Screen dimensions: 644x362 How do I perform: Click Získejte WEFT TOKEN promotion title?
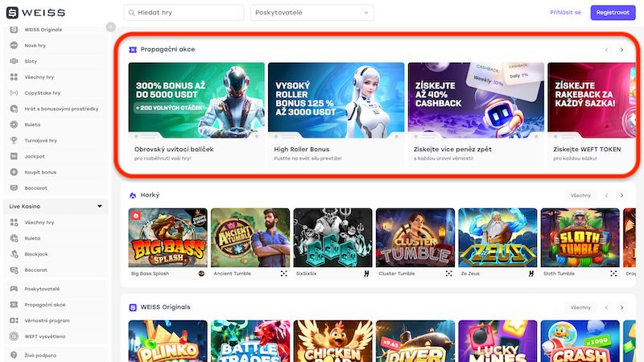587,150
